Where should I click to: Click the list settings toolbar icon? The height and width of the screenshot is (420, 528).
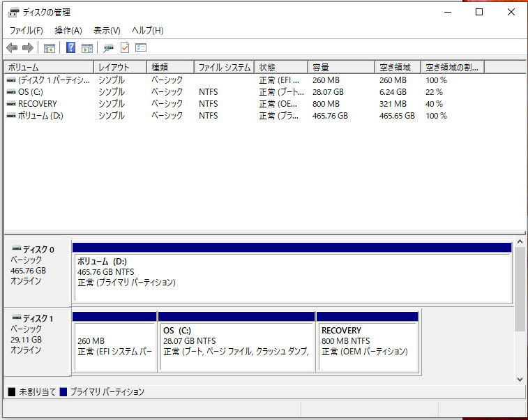(x=141, y=47)
